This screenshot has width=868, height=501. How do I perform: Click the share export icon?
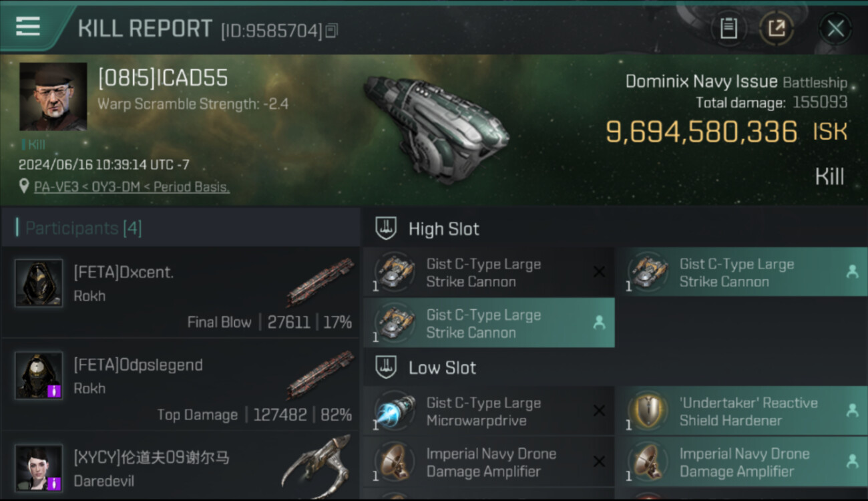777,28
